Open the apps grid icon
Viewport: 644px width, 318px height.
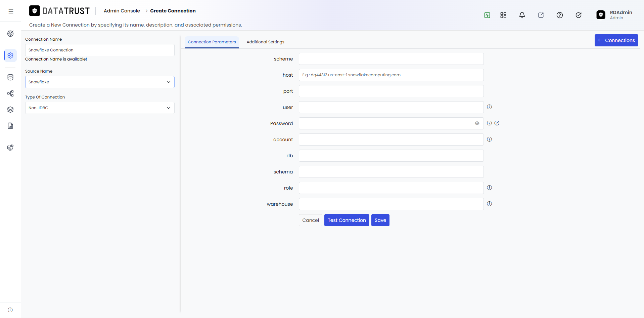pyautogui.click(x=503, y=15)
